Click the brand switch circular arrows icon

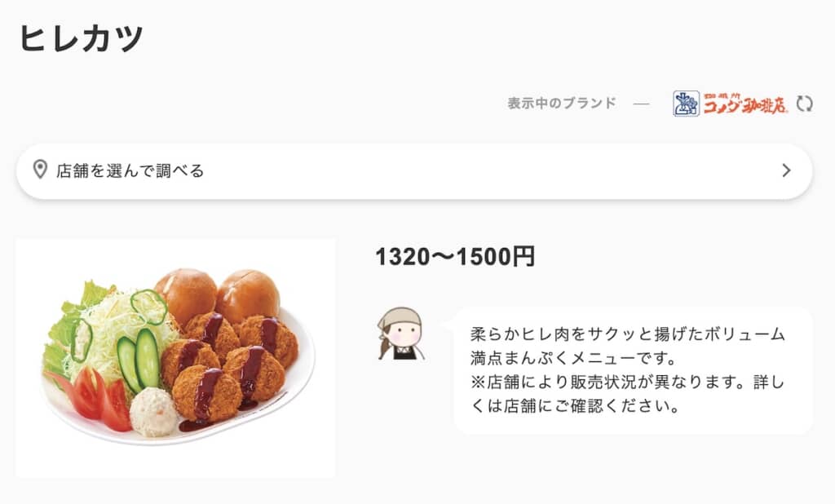point(804,104)
